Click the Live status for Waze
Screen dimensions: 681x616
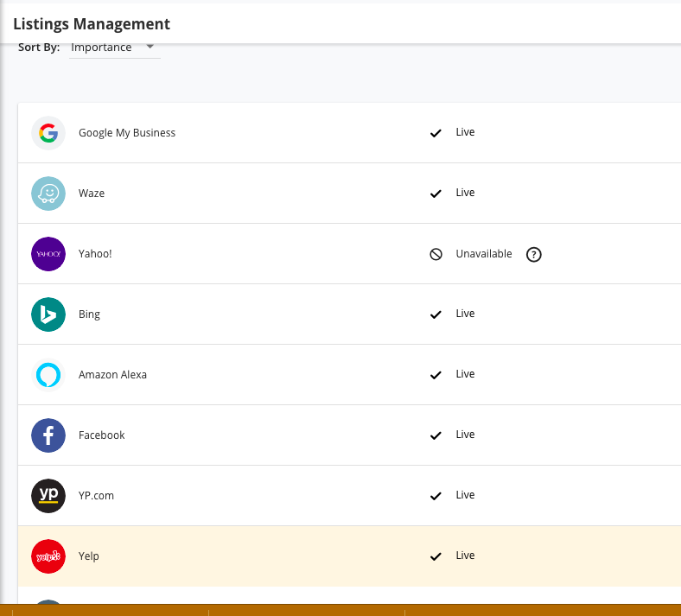pyautogui.click(x=465, y=194)
